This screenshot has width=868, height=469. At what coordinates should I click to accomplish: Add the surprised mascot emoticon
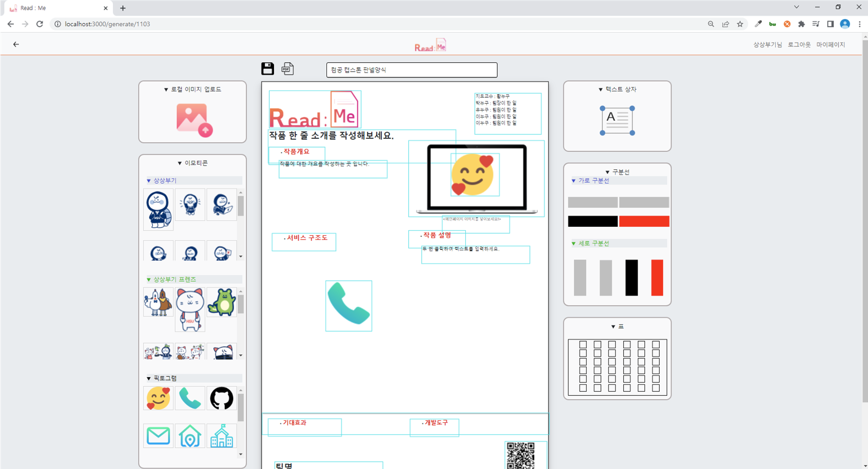(190, 204)
